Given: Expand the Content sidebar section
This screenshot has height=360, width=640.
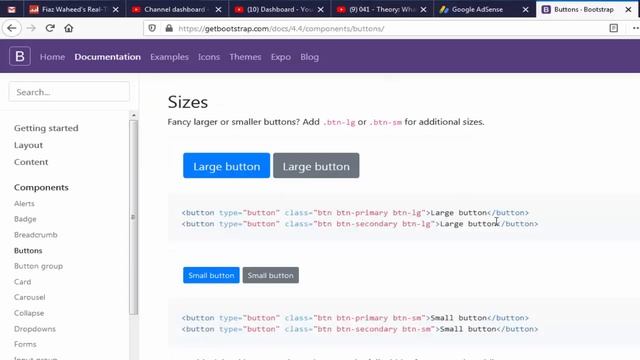Looking at the screenshot, I should [x=31, y=162].
